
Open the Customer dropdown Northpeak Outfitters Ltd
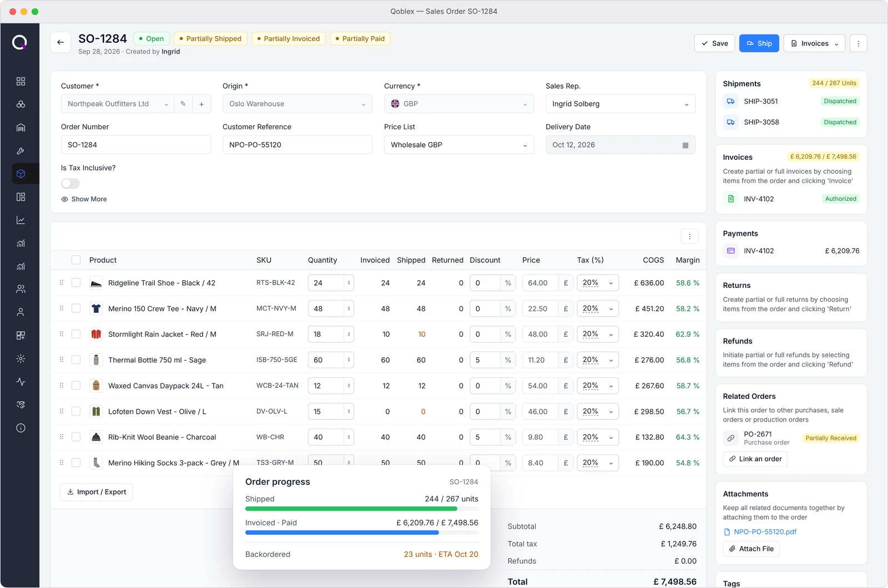click(x=118, y=104)
